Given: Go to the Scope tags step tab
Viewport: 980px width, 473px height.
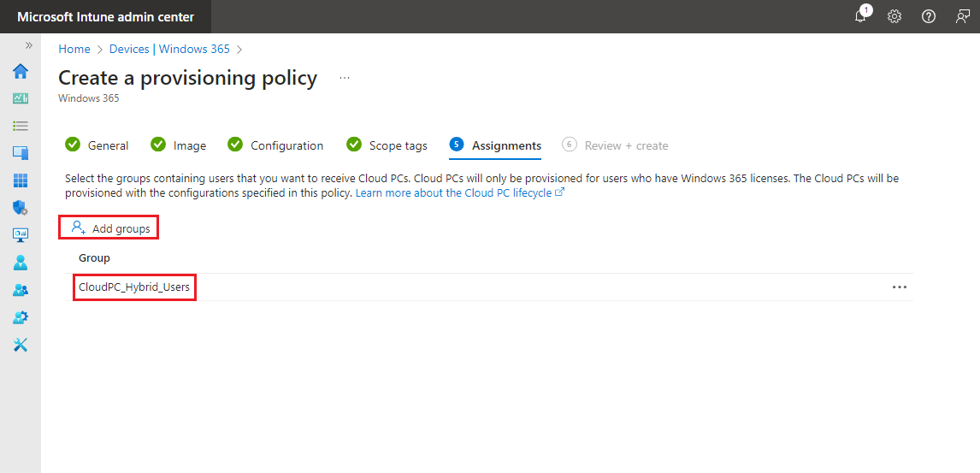Looking at the screenshot, I should (387, 145).
